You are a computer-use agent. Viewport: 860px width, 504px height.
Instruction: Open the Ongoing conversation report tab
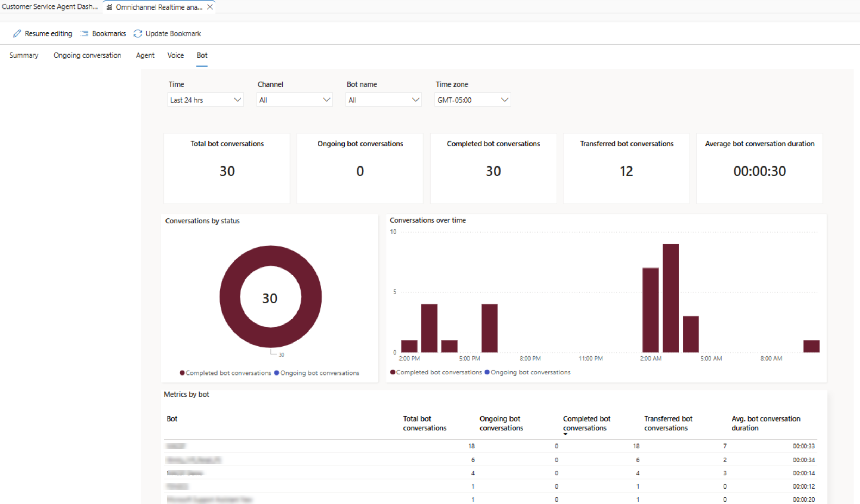point(87,55)
